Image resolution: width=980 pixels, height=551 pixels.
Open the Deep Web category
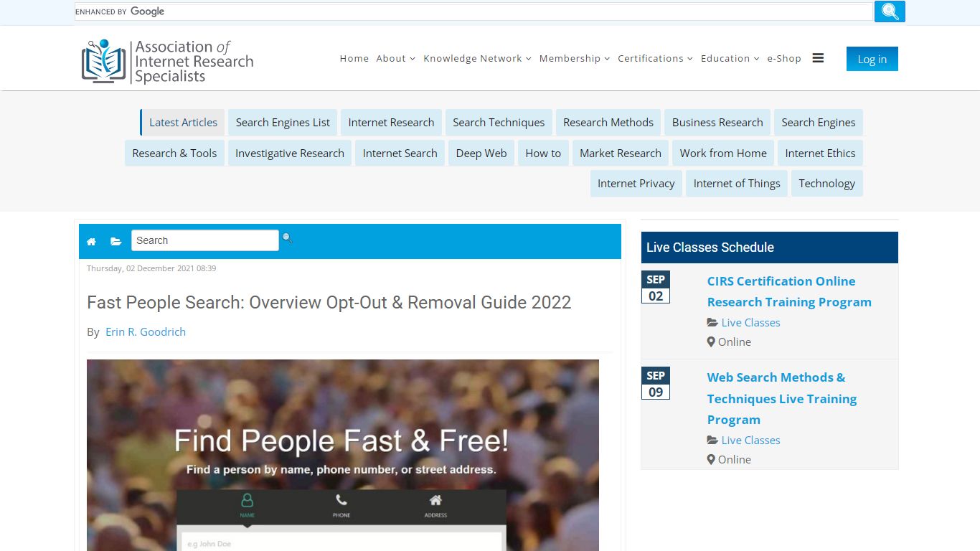481,153
